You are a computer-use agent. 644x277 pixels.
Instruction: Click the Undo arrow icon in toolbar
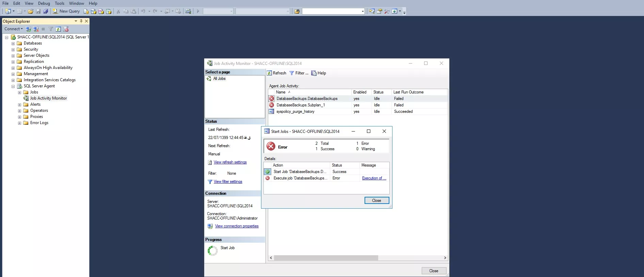[x=143, y=11]
